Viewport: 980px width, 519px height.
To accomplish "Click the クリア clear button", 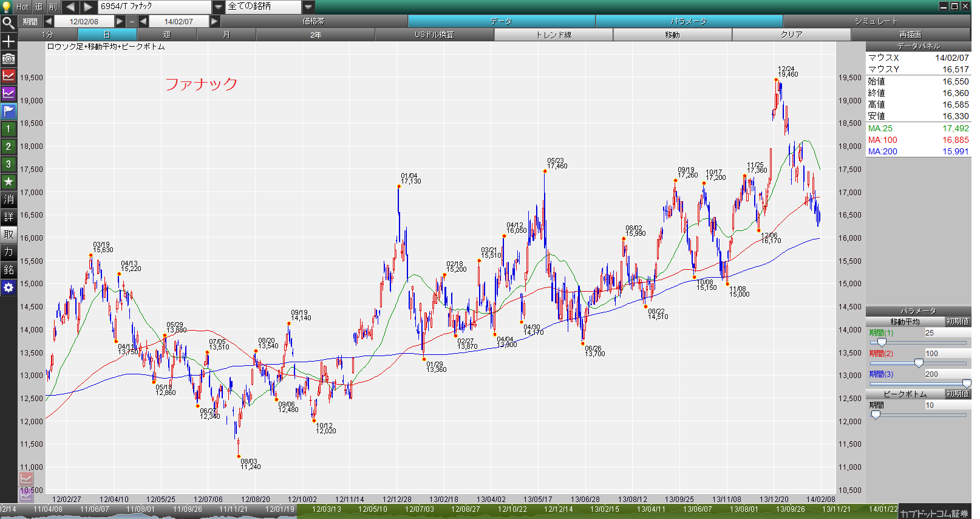I will click(791, 35).
